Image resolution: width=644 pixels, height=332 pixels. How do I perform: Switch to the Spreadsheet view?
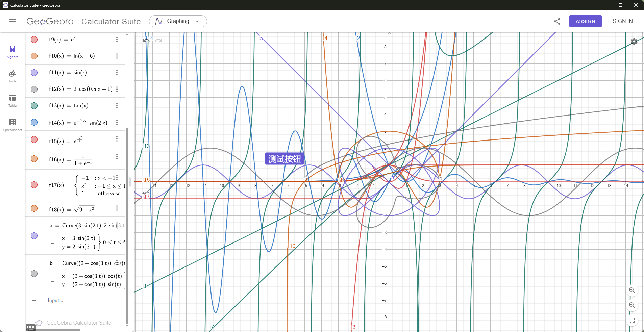pyautogui.click(x=13, y=125)
